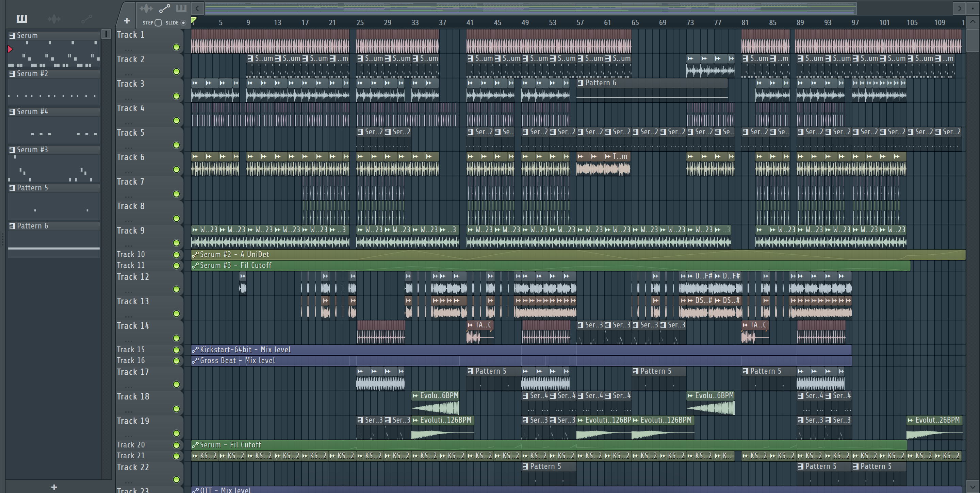980x493 pixels.
Task: Select the piano roll pattern filter icon
Action: coord(22,19)
